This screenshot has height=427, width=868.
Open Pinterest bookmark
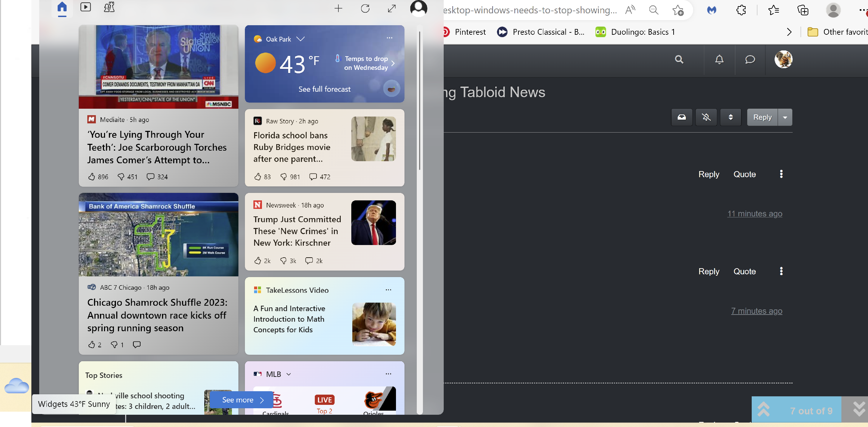464,32
